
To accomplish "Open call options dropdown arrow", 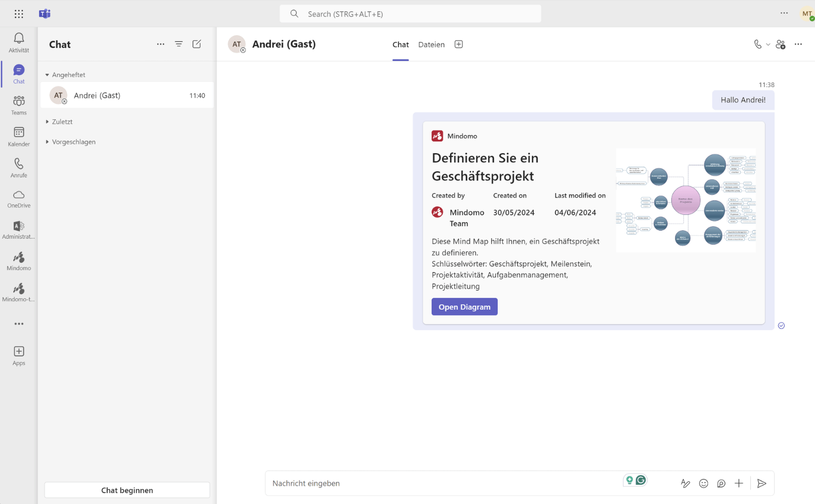I will (x=768, y=45).
